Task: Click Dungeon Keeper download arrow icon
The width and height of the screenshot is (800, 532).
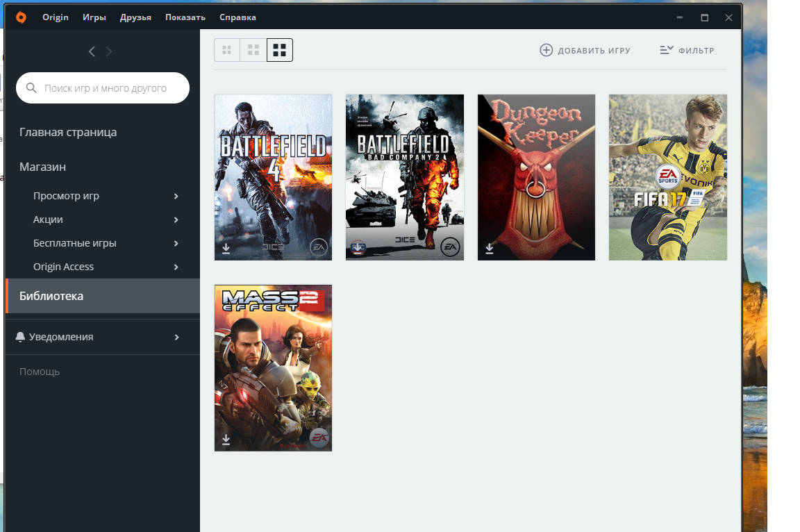Action: tap(490, 249)
